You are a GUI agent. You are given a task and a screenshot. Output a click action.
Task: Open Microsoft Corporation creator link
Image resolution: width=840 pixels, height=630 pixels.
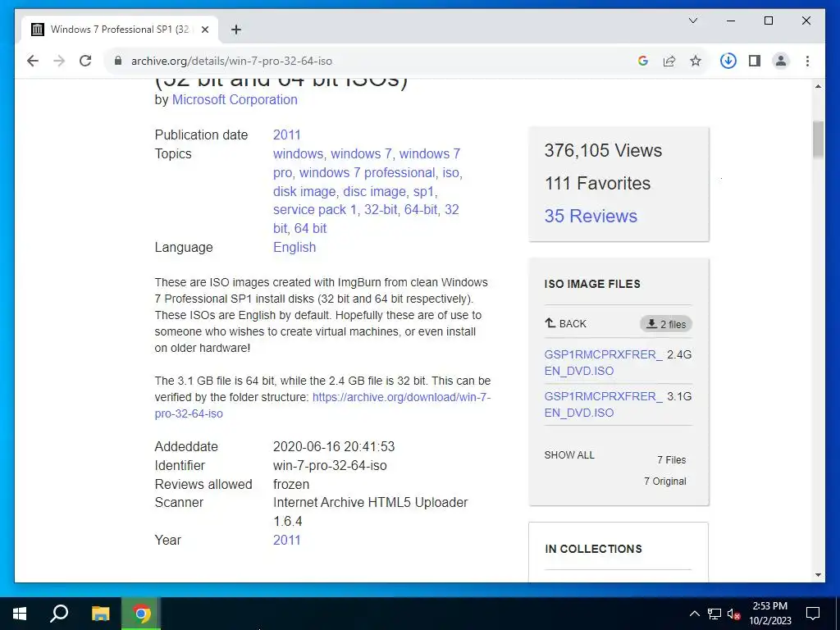pyautogui.click(x=235, y=99)
